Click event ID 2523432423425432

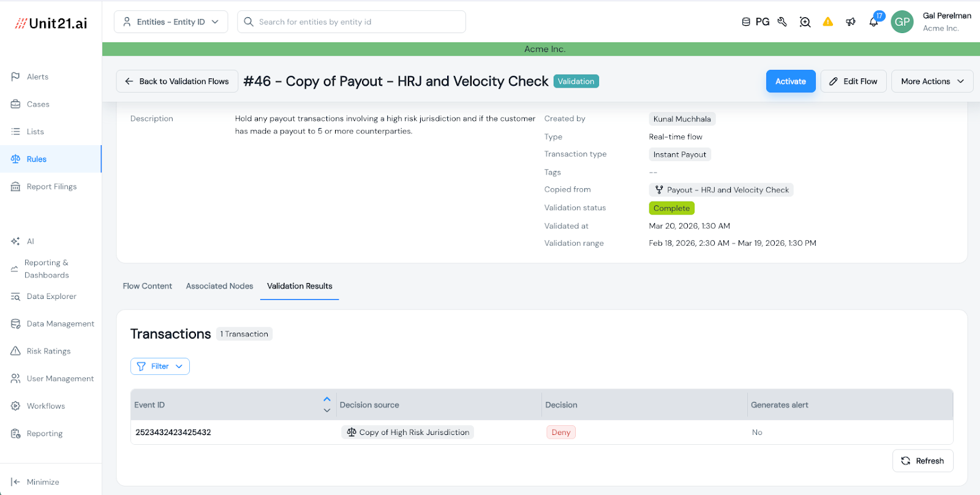(173, 433)
